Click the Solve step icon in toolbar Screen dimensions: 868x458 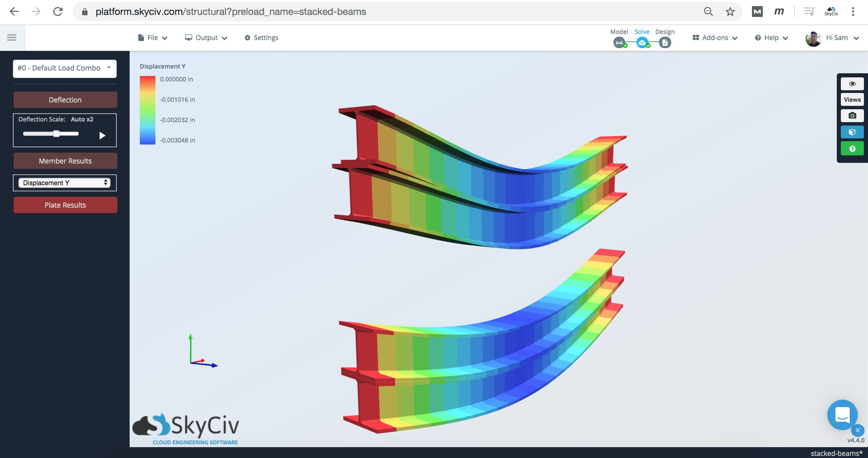pos(642,41)
